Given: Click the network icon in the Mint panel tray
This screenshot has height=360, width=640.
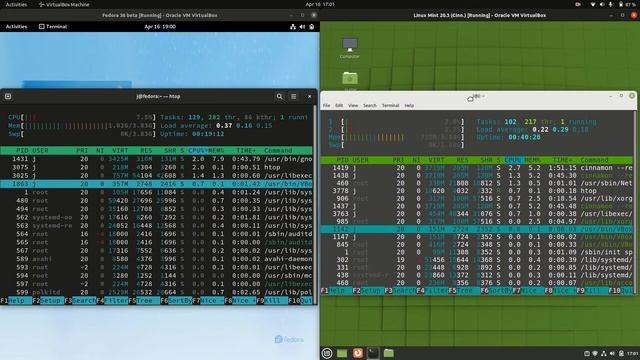Looking at the screenshot, I should [604, 353].
